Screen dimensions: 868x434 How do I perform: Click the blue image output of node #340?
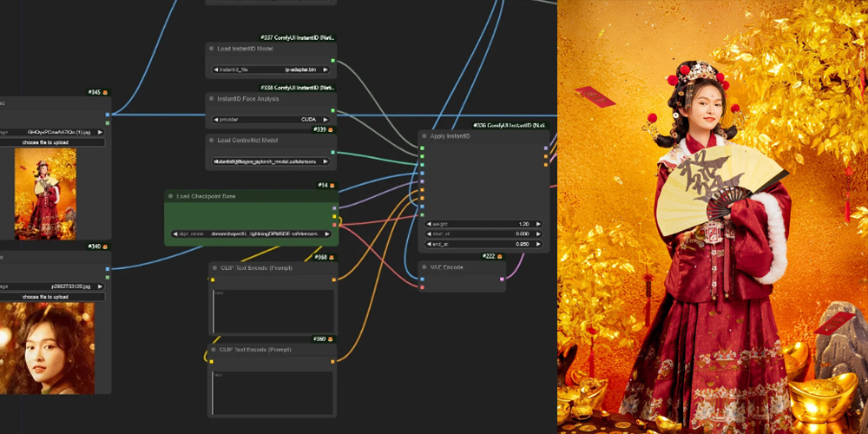(x=108, y=269)
